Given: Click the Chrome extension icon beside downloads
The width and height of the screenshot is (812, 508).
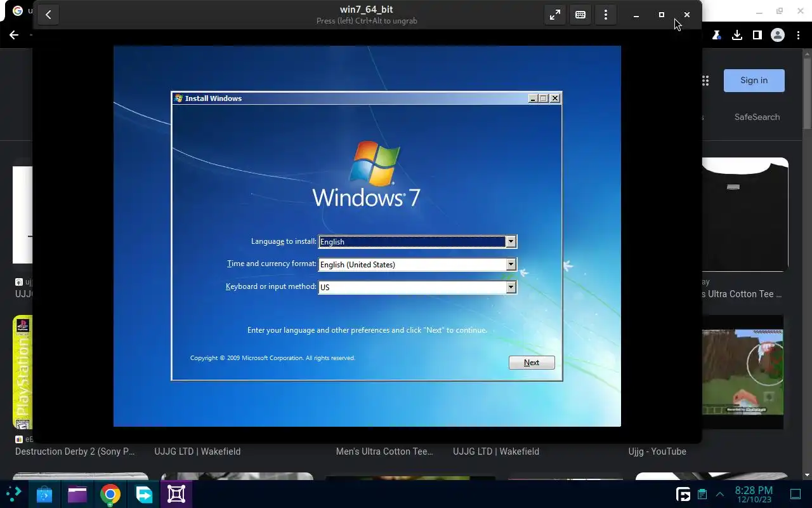Looking at the screenshot, I should (716, 36).
